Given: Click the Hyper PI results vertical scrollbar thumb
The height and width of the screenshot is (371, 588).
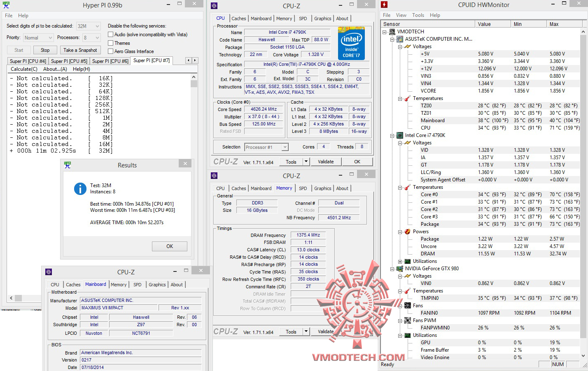Looking at the screenshot, I should click(x=194, y=83).
